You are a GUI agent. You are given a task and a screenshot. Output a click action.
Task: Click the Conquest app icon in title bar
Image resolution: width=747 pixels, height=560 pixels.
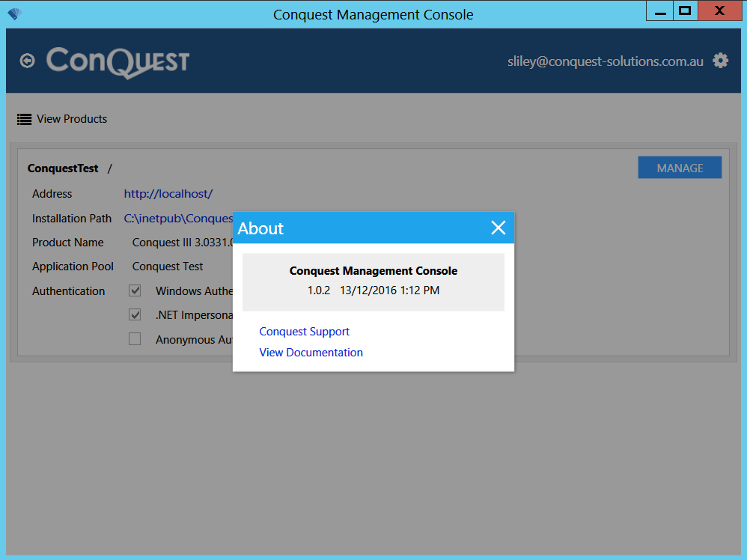[x=15, y=13]
